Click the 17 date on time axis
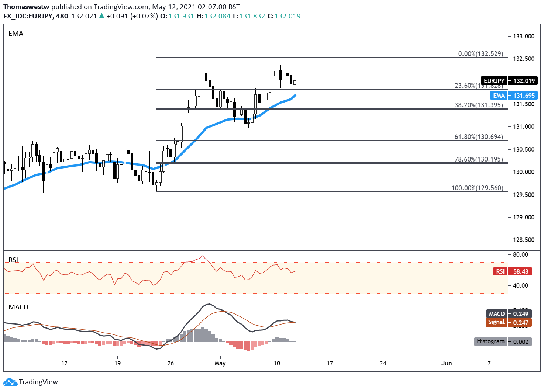The image size is (544, 392). [330, 364]
